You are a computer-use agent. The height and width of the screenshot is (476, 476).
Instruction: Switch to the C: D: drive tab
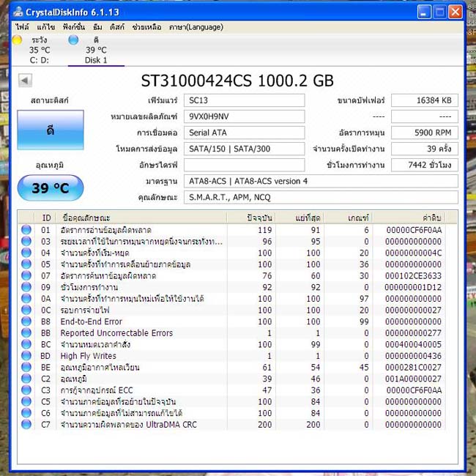(40, 50)
